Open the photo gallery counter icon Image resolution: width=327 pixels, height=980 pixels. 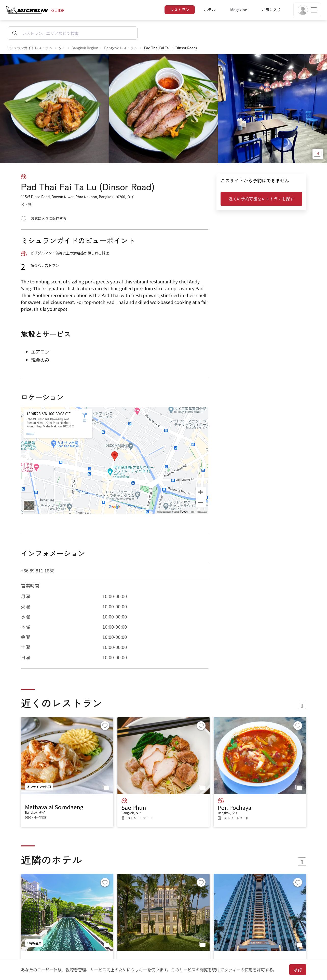318,154
